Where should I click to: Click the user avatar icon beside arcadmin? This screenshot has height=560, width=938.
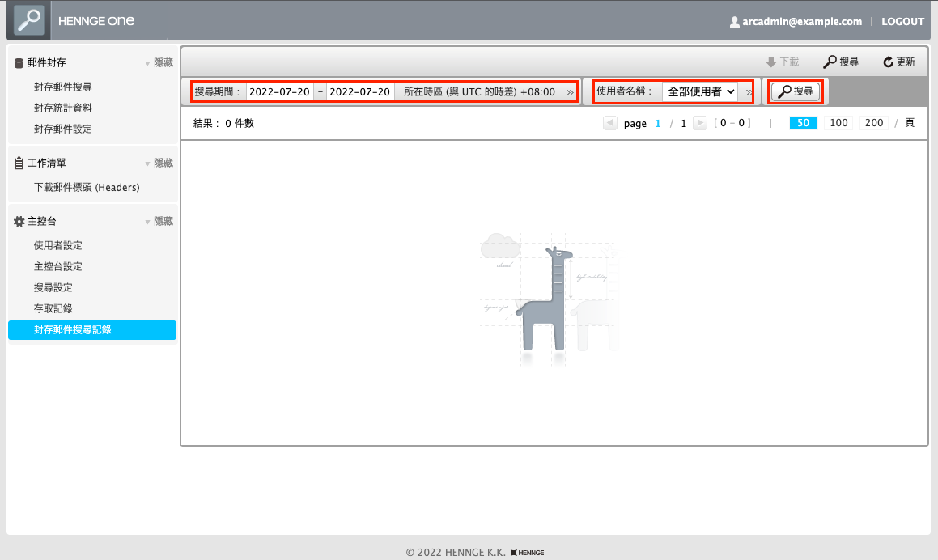coord(735,22)
